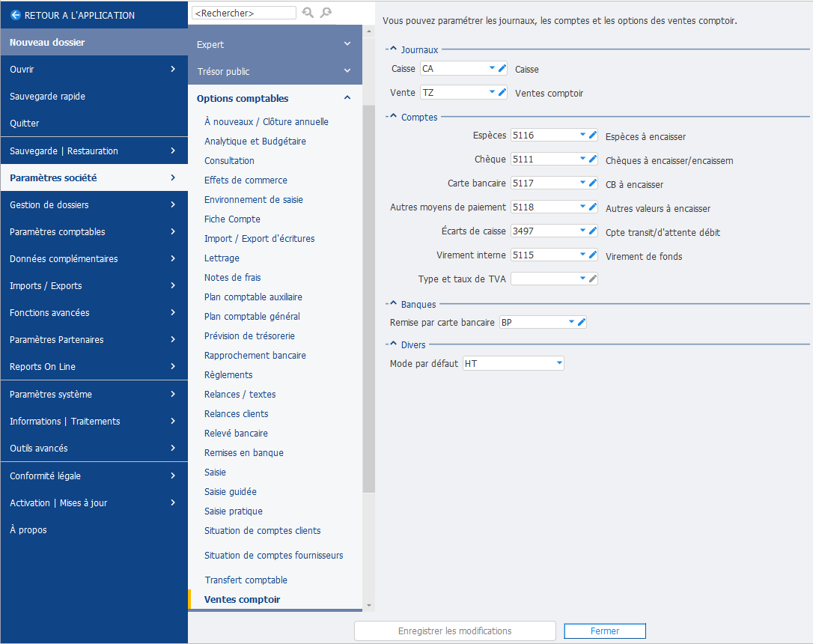Open the Écarts de caisse dropdown arrow

582,230
